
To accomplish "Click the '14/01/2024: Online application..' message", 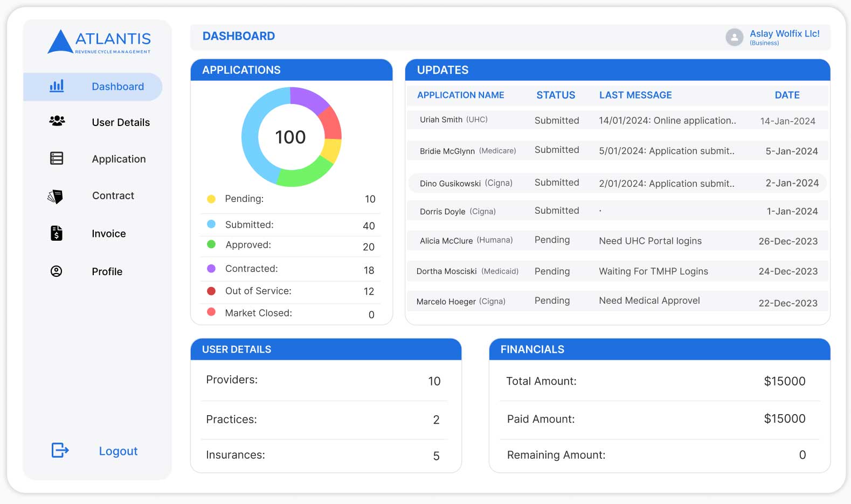I will (667, 121).
